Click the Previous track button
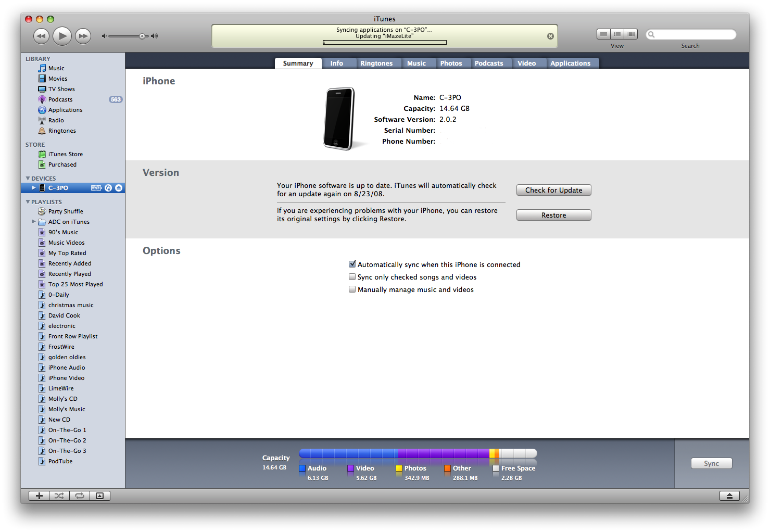 pos(41,36)
